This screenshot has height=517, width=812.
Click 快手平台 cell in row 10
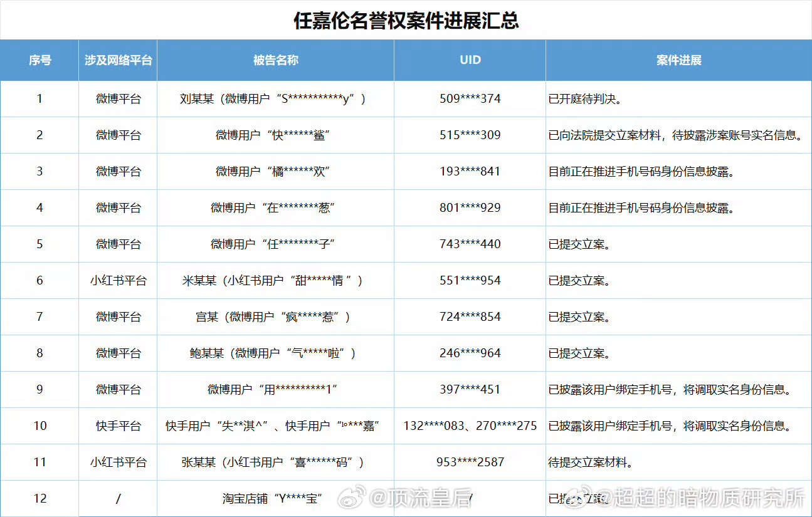coord(117,426)
